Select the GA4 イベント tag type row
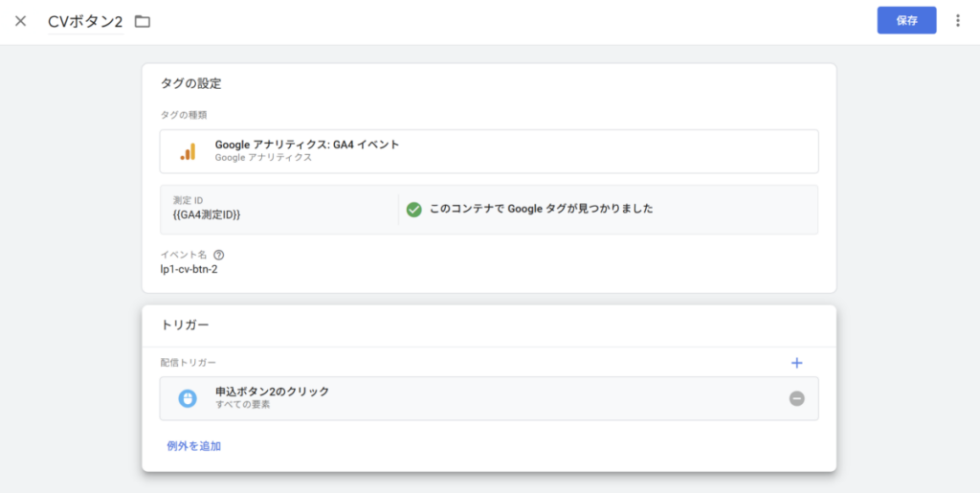 pos(488,151)
